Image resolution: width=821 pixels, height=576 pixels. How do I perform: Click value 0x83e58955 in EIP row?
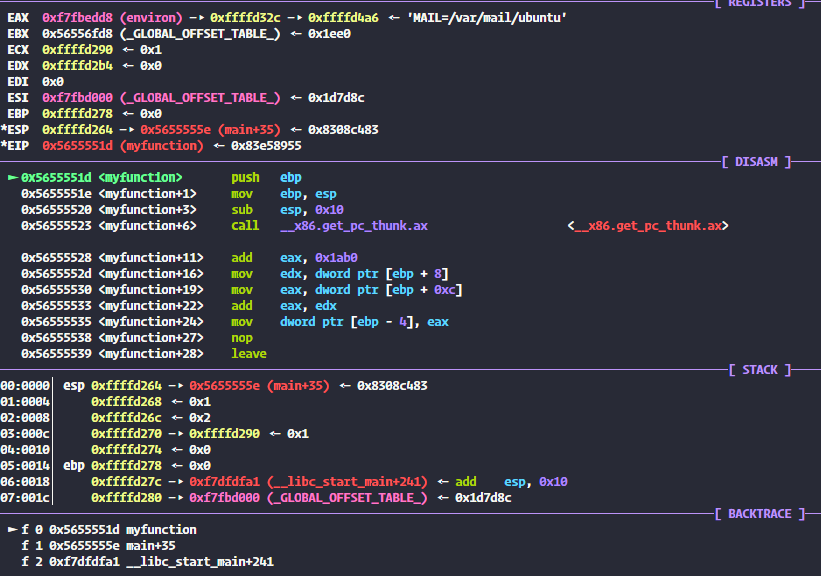point(266,146)
